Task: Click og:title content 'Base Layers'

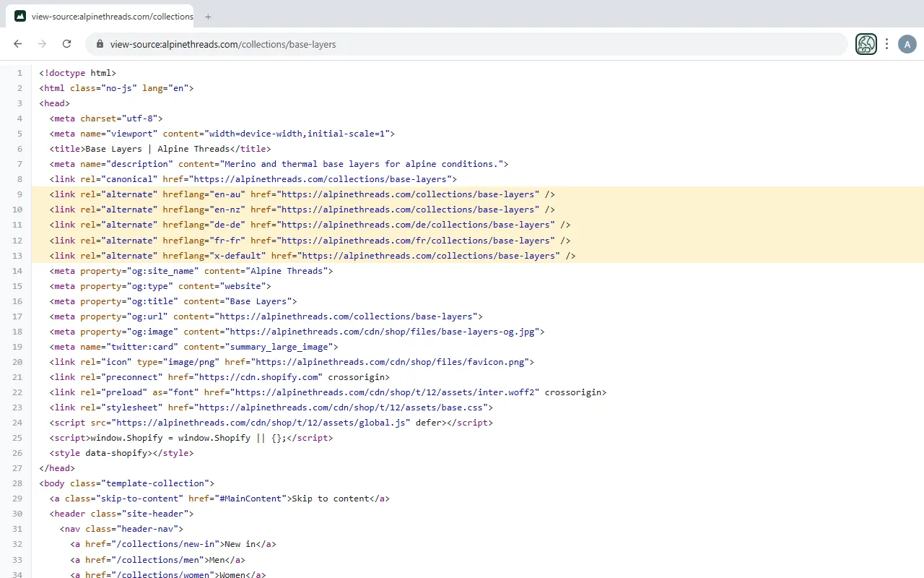Action: click(258, 301)
